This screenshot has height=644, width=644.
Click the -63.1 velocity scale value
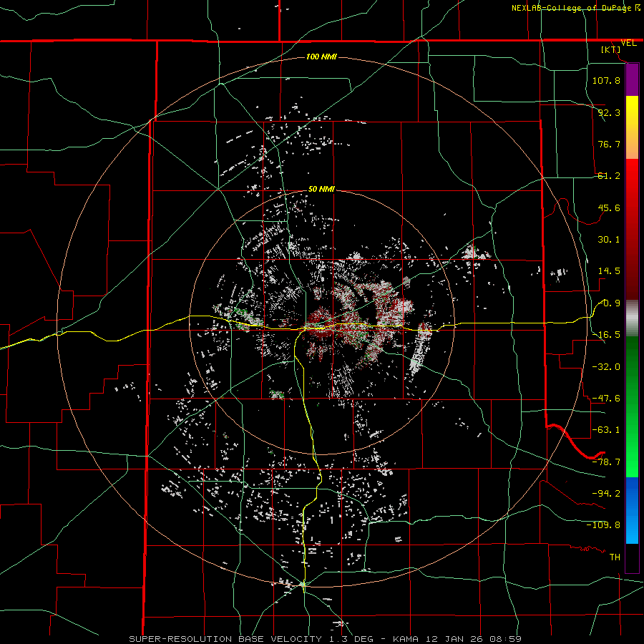[x=606, y=430]
